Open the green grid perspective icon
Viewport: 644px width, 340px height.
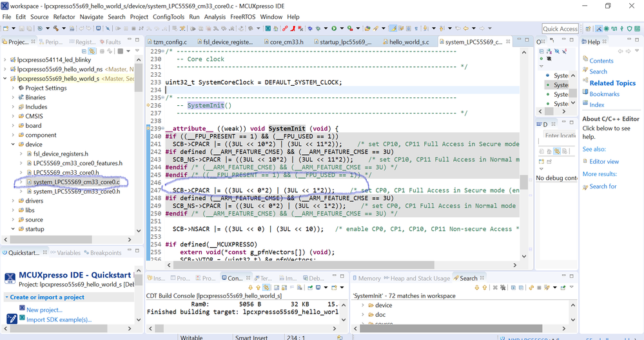(637, 28)
